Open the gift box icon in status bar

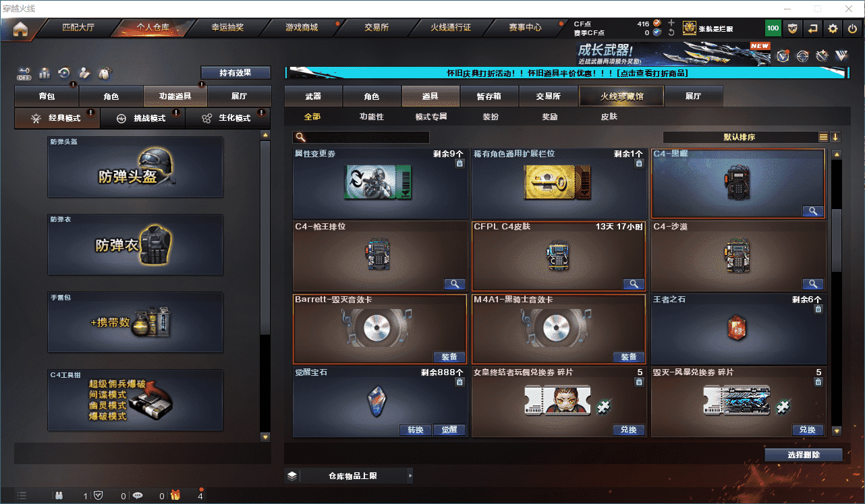tap(175, 495)
